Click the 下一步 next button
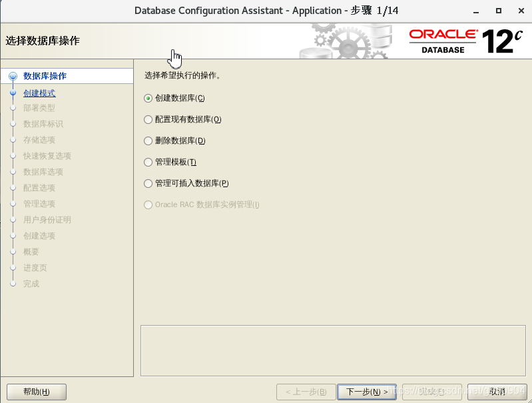The width and height of the screenshot is (532, 403). (x=367, y=392)
